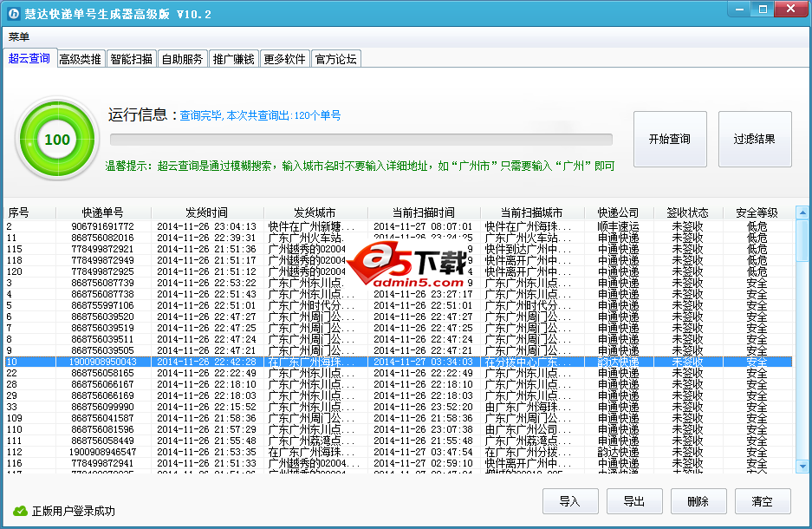The image size is (812, 529).
Task: Click scan time 2014-11-27 03:47:54
Action: (x=423, y=452)
